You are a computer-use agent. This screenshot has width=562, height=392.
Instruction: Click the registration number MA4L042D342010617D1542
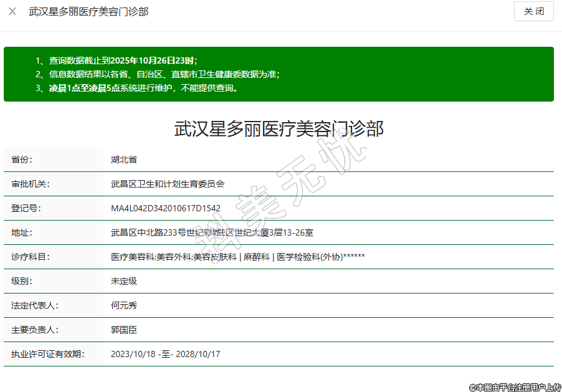click(165, 208)
